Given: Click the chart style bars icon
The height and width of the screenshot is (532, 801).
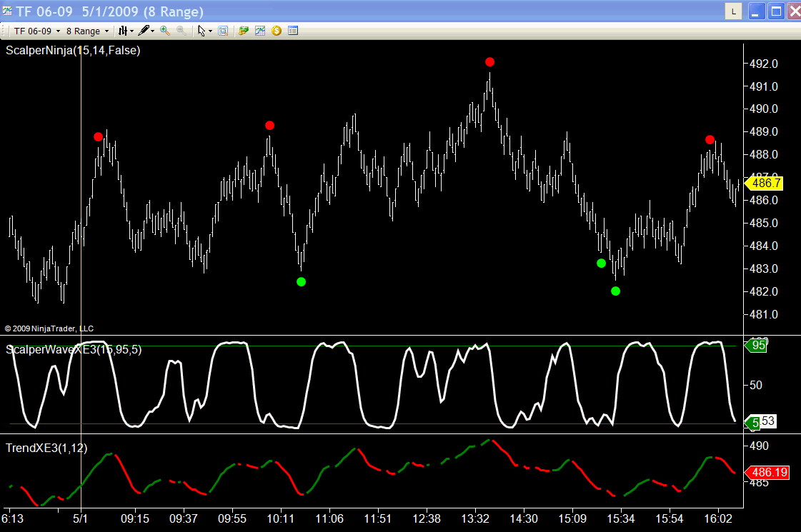Looking at the screenshot, I should pyautogui.click(x=123, y=31).
